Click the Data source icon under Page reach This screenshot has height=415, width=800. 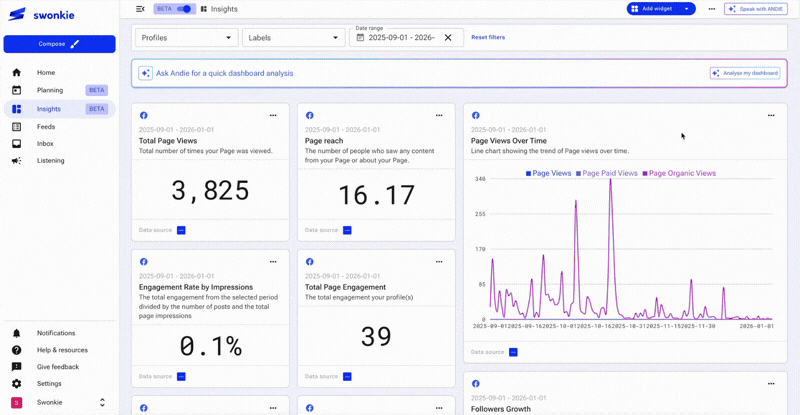(x=347, y=230)
